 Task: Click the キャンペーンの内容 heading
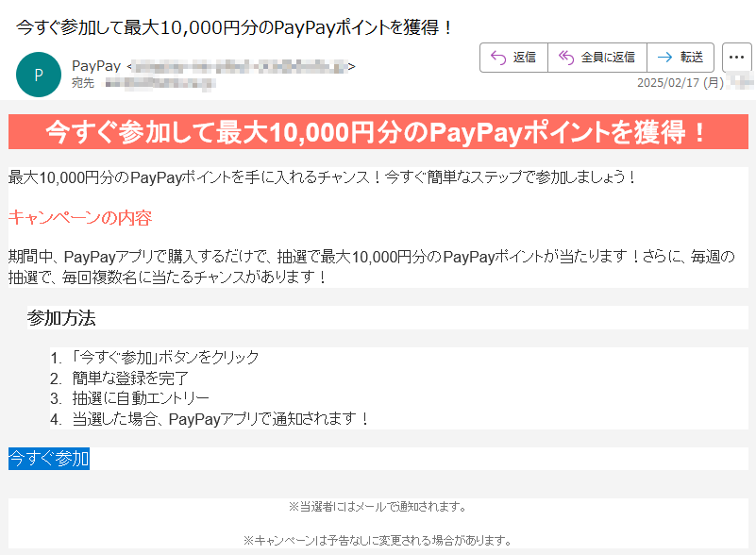tap(80, 218)
